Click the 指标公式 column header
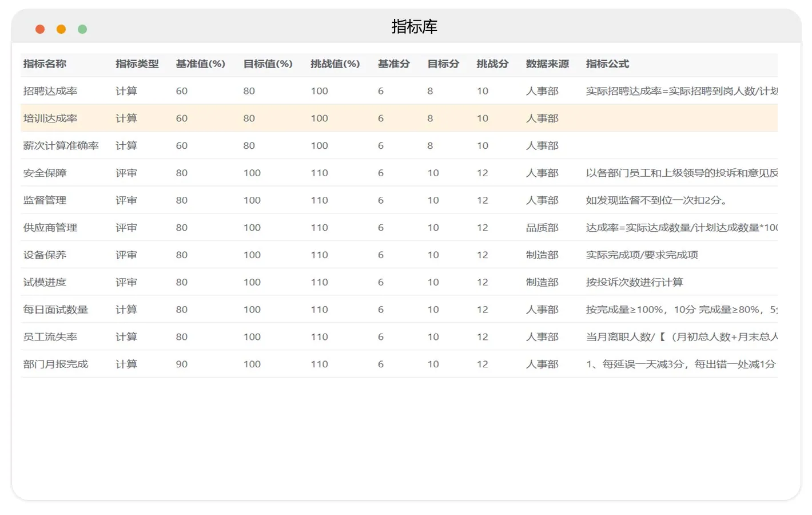 pyautogui.click(x=608, y=64)
